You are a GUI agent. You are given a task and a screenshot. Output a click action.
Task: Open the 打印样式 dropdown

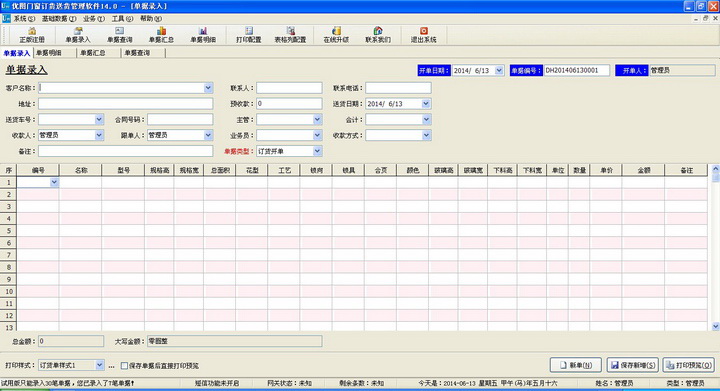point(99,365)
